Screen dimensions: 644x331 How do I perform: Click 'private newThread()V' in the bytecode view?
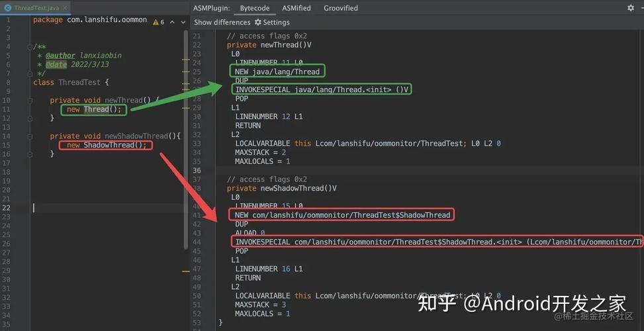pyautogui.click(x=269, y=45)
